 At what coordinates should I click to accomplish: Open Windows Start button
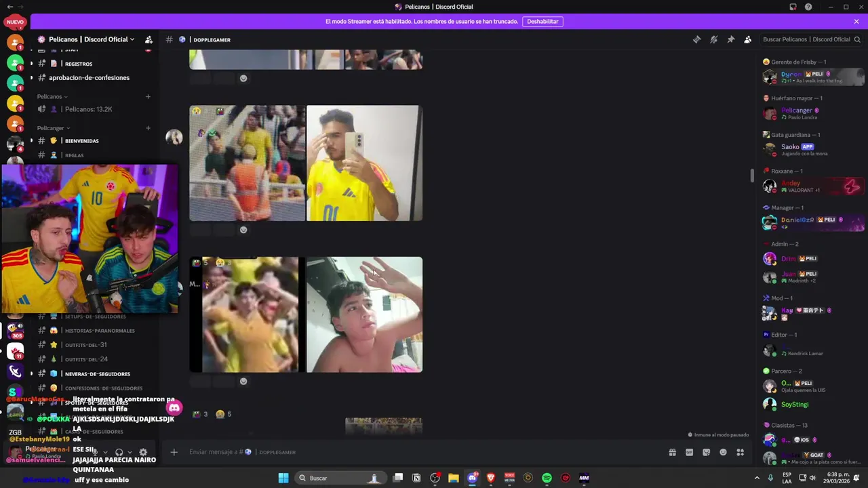283,478
